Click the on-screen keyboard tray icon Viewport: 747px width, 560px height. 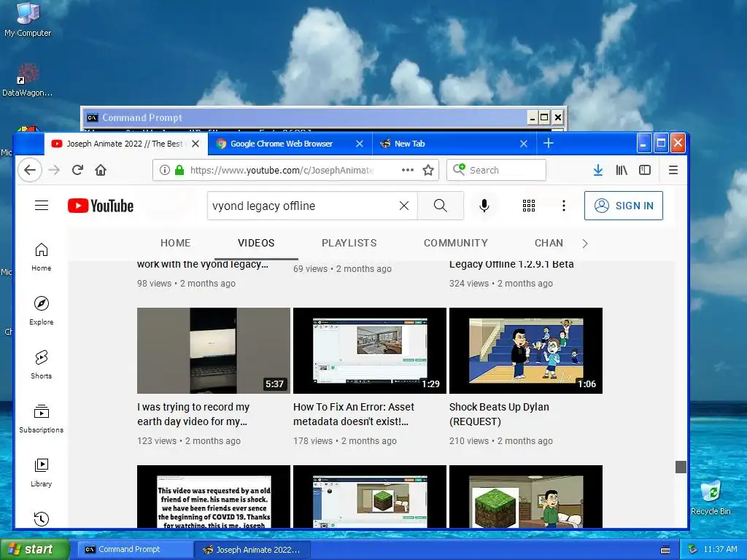click(665, 550)
